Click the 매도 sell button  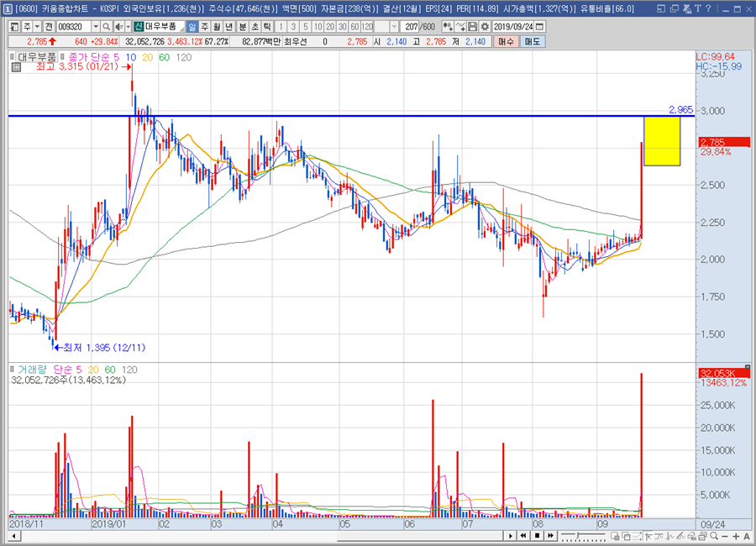point(533,42)
